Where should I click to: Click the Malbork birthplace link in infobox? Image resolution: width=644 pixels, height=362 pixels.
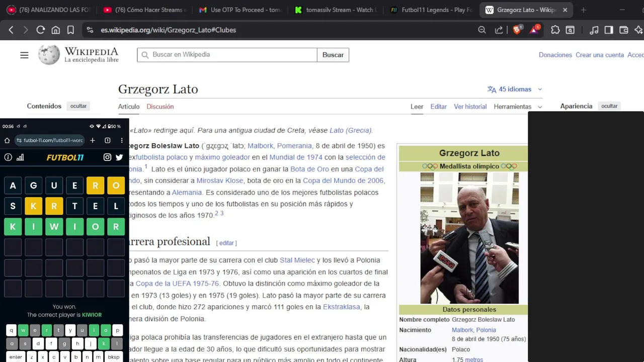(x=462, y=330)
